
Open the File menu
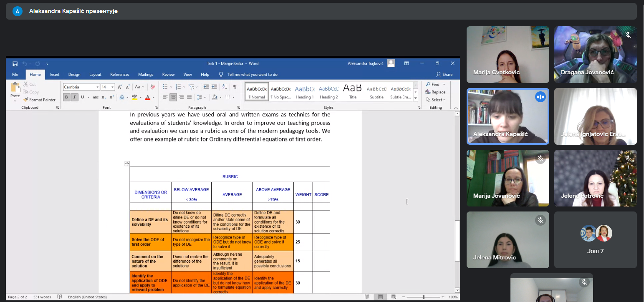pyautogui.click(x=15, y=75)
